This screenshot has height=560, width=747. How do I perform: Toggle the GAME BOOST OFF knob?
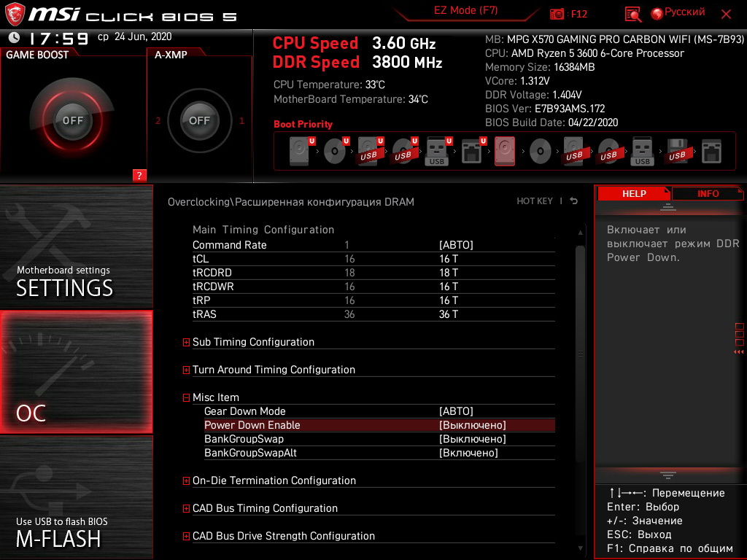pyautogui.click(x=72, y=120)
